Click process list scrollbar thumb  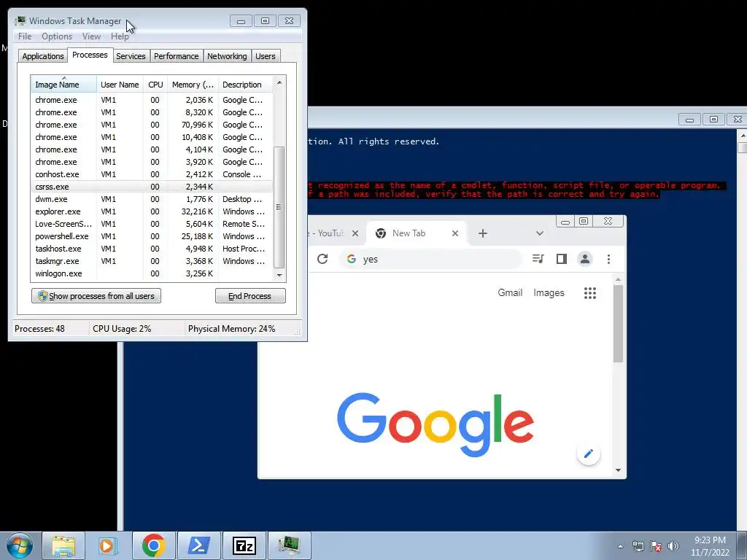click(x=279, y=207)
